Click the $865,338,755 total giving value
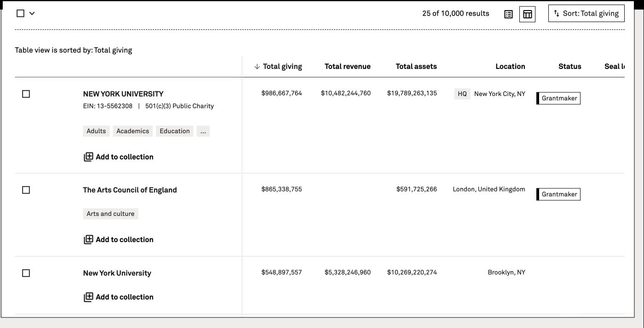 282,189
